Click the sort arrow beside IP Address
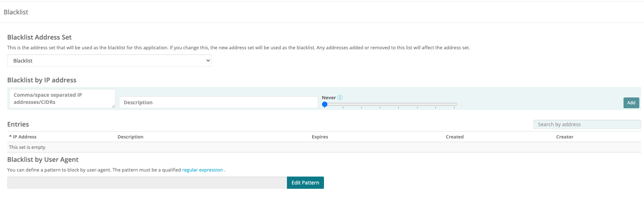This screenshot has height=210, width=644. click(x=10, y=137)
